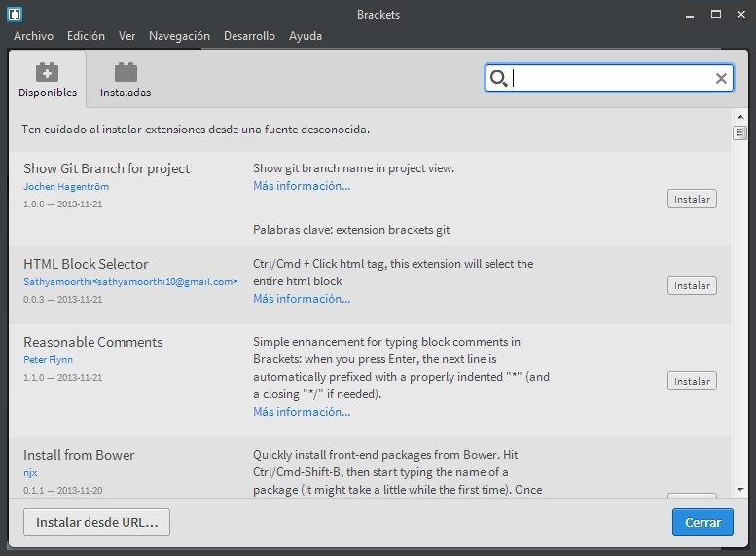Click the Brackets app logo icon

coord(15,15)
